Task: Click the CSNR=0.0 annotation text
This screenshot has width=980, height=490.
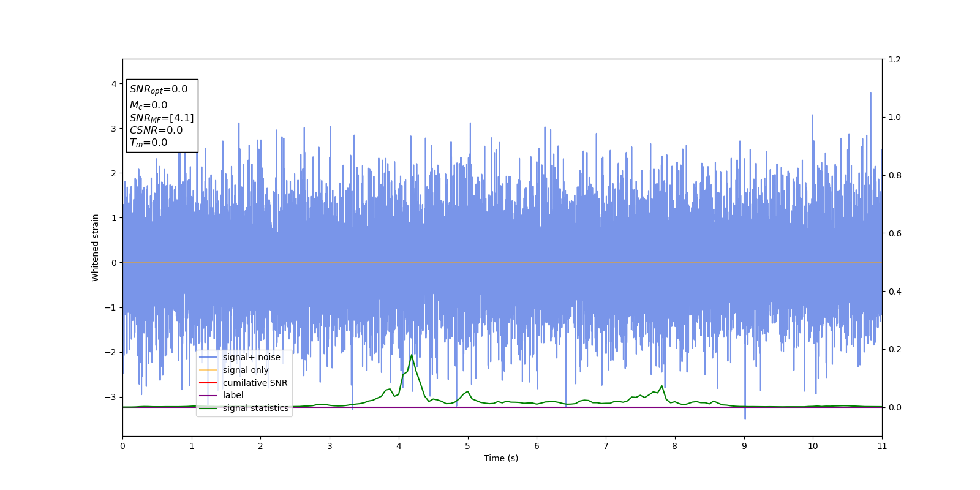Action: coord(156,130)
